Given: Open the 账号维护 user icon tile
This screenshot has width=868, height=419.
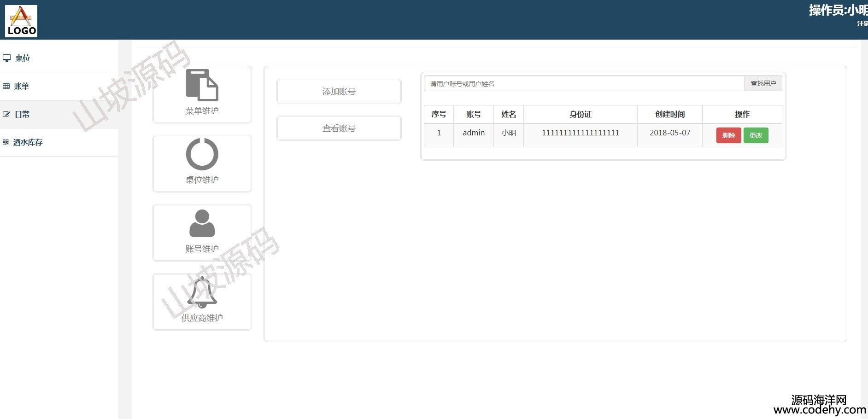Looking at the screenshot, I should coord(202,233).
